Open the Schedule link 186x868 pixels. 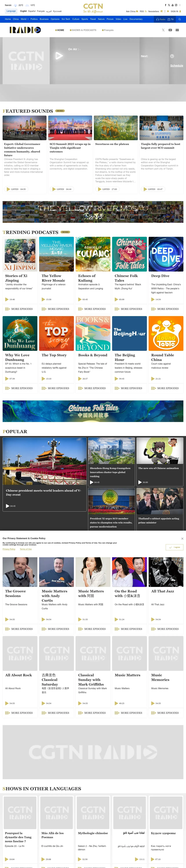tap(177, 66)
